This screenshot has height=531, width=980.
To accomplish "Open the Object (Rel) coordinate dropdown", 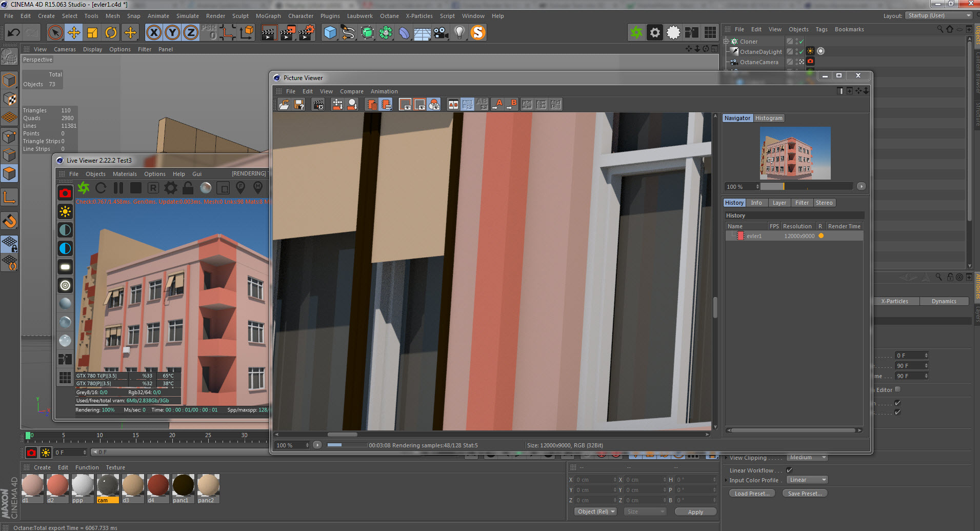I will pyautogui.click(x=596, y=512).
